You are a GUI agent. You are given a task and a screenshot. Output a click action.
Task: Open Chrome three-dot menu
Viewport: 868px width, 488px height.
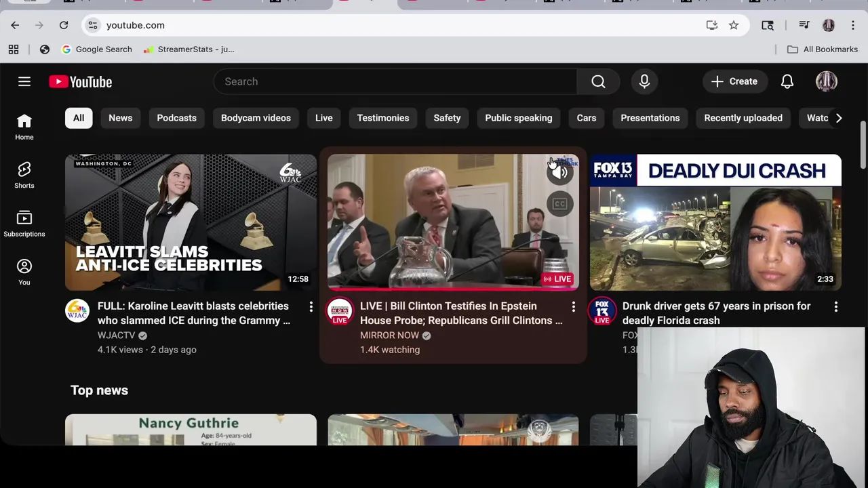853,25
